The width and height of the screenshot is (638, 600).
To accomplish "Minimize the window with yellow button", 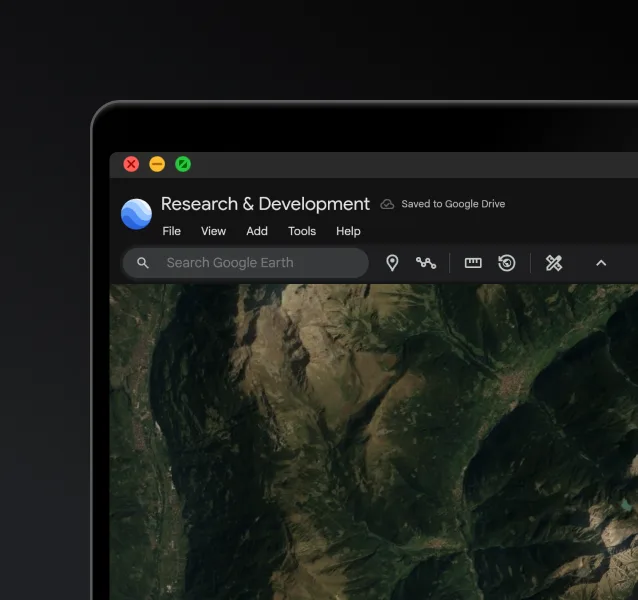I will point(157,164).
